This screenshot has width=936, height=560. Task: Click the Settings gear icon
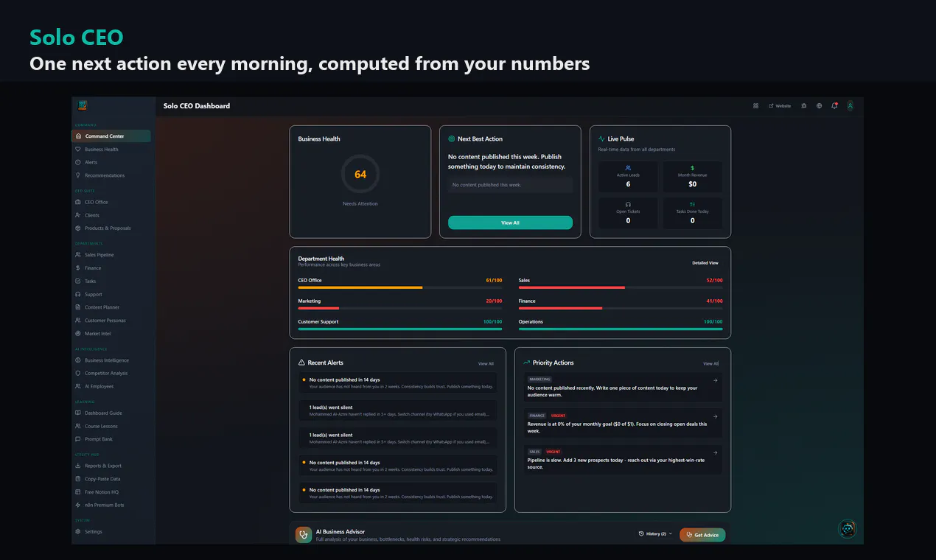coord(78,532)
